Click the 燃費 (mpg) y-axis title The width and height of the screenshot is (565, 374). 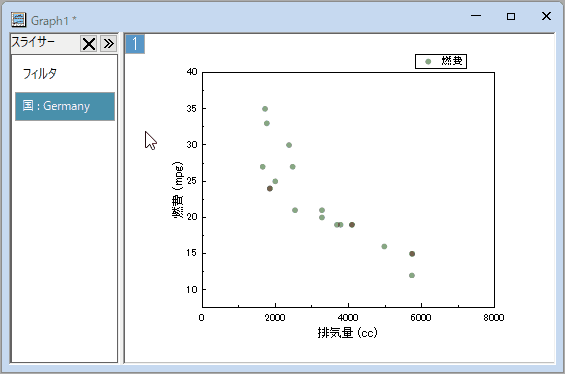click(178, 190)
